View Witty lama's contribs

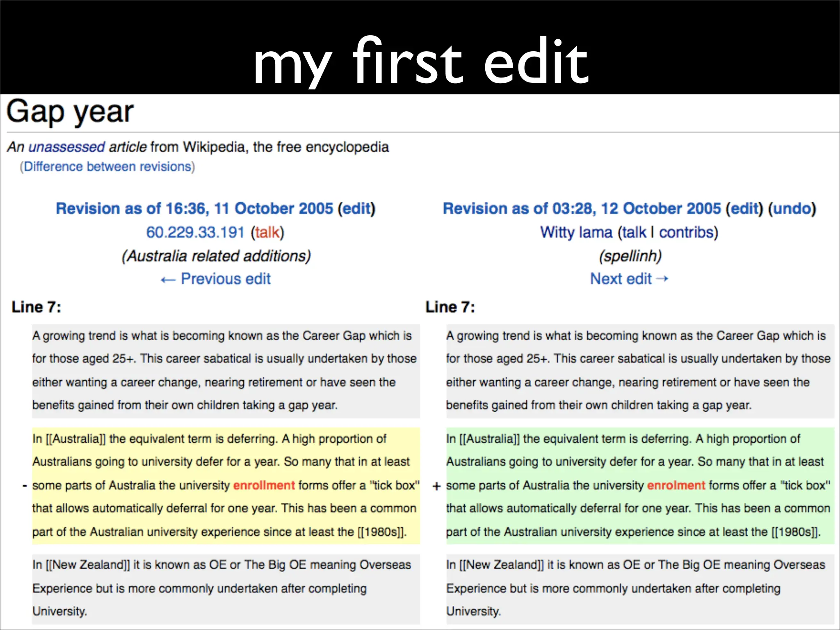(686, 232)
